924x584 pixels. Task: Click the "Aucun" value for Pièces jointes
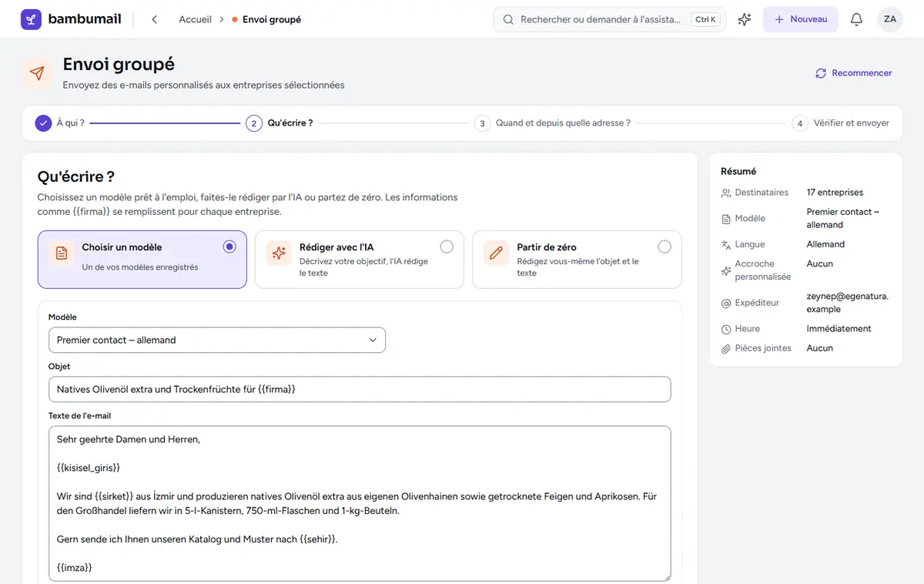[x=819, y=348]
